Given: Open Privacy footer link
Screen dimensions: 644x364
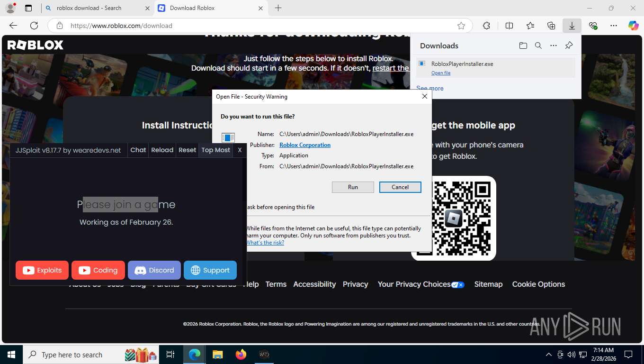Looking at the screenshot, I should (356, 284).
